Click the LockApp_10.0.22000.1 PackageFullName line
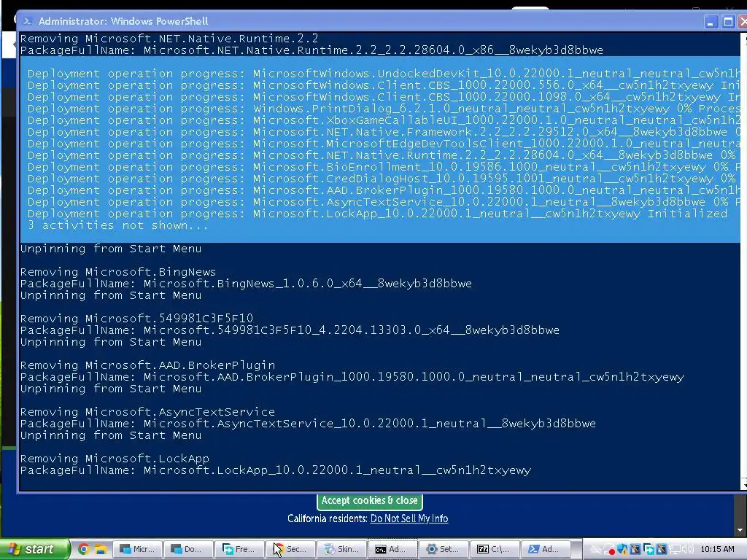The image size is (747, 560). pyautogui.click(x=275, y=470)
